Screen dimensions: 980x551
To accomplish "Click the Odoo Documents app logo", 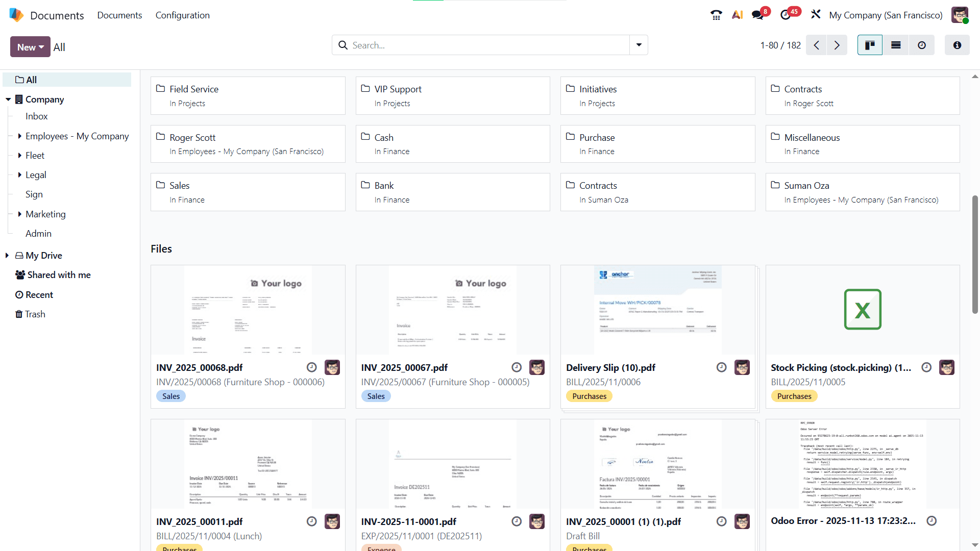I will (x=16, y=15).
